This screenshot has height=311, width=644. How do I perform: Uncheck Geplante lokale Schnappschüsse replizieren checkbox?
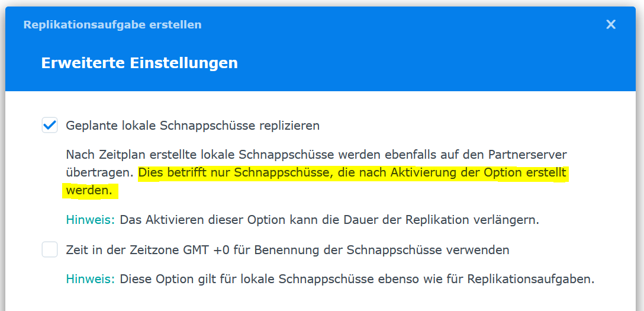pos(50,125)
